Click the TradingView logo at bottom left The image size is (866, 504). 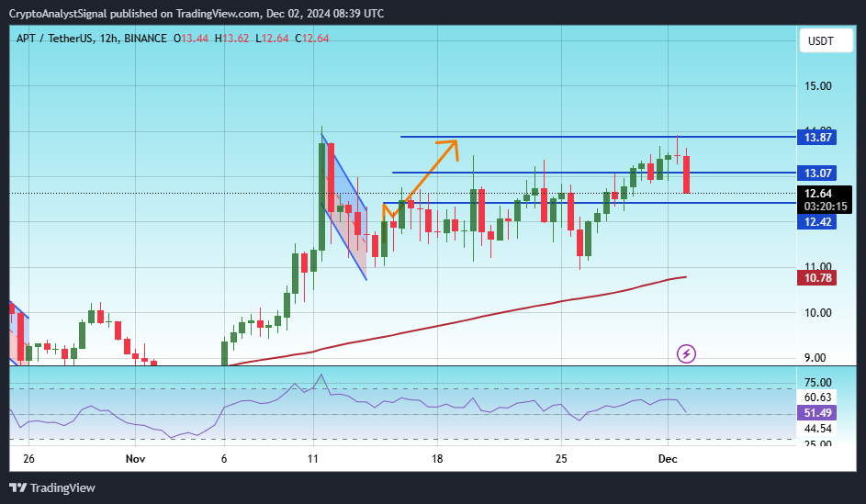52,488
